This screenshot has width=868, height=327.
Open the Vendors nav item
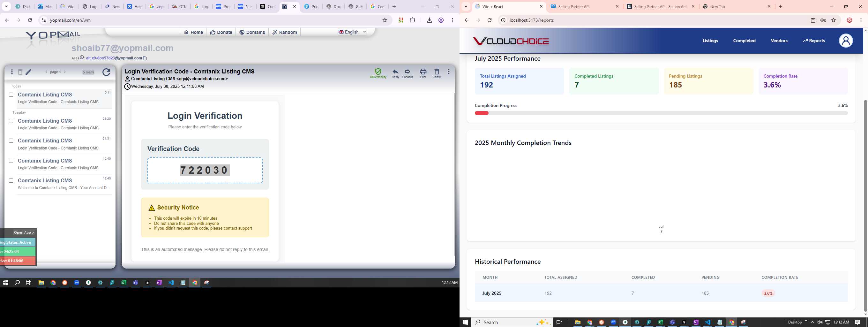[779, 41]
